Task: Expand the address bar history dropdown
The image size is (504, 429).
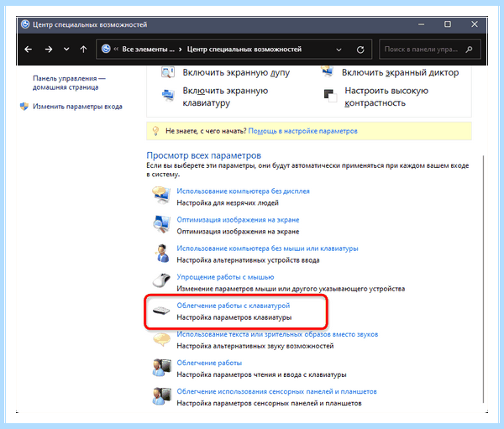Action: (339, 50)
